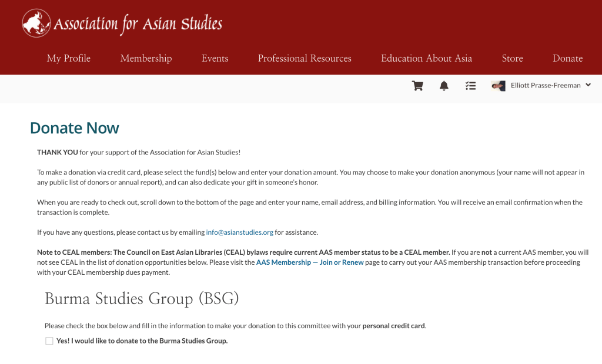Click the Burma Studies Group (BSG) heading
602x364 pixels.
click(142, 299)
